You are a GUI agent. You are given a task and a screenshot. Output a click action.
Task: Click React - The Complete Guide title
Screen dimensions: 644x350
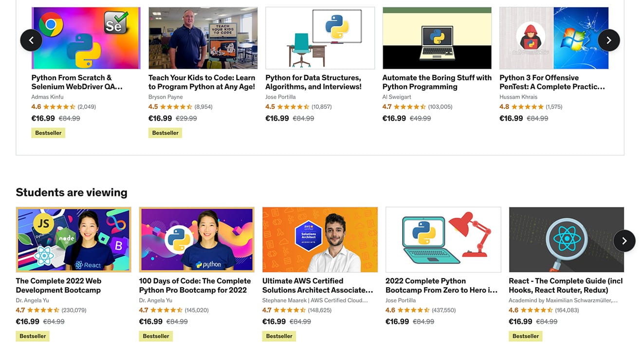pos(566,285)
